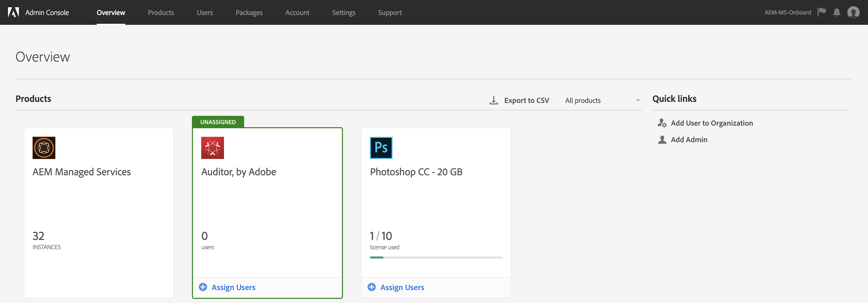Click the AEM Managed Services product icon
The width and height of the screenshot is (868, 303).
tap(44, 148)
